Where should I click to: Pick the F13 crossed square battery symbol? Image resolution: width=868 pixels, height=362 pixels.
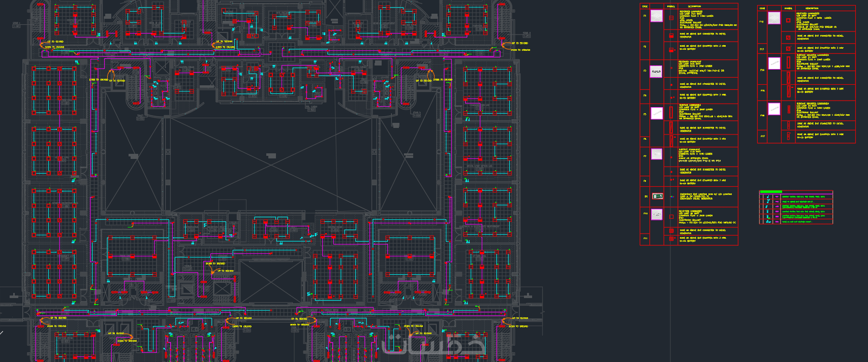[789, 48]
